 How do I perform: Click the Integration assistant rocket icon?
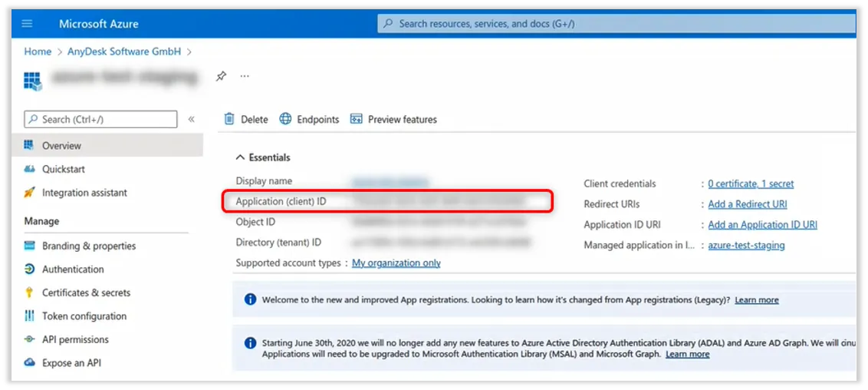pos(30,193)
